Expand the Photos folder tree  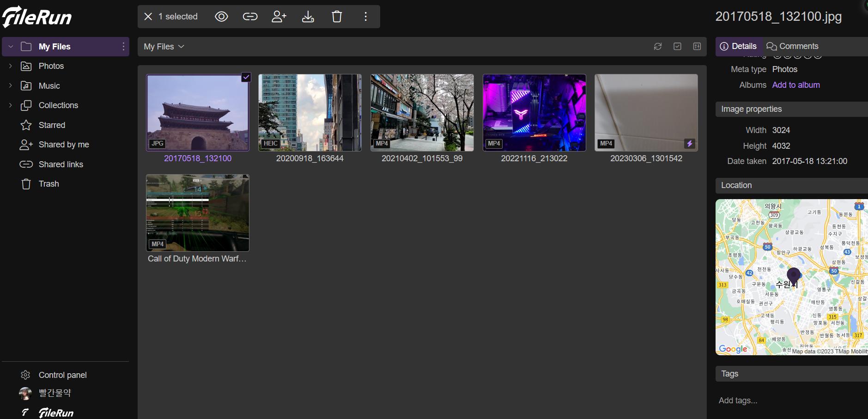click(x=11, y=66)
